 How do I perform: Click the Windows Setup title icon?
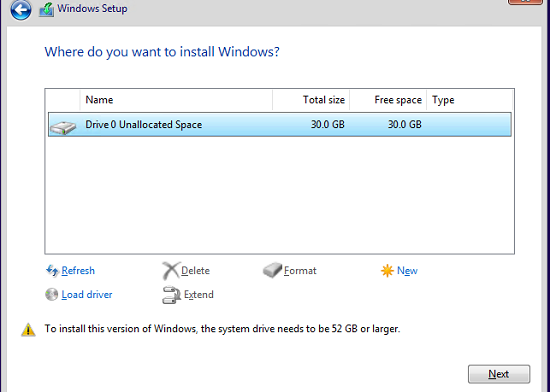46,9
